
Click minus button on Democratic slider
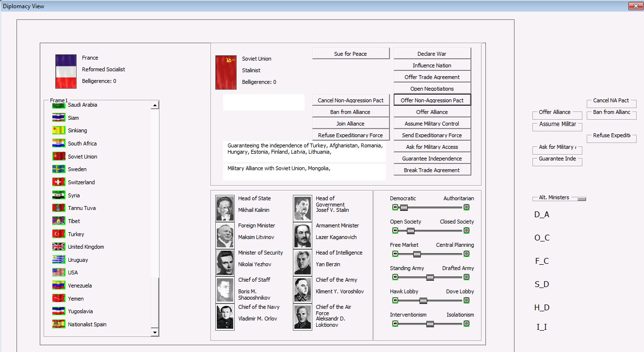pyautogui.click(x=395, y=207)
